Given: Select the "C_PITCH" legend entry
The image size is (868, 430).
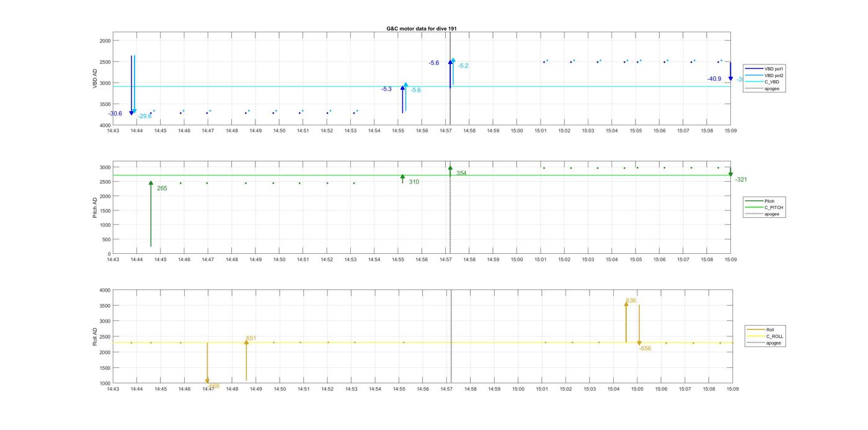Looking at the screenshot, I should [764, 208].
